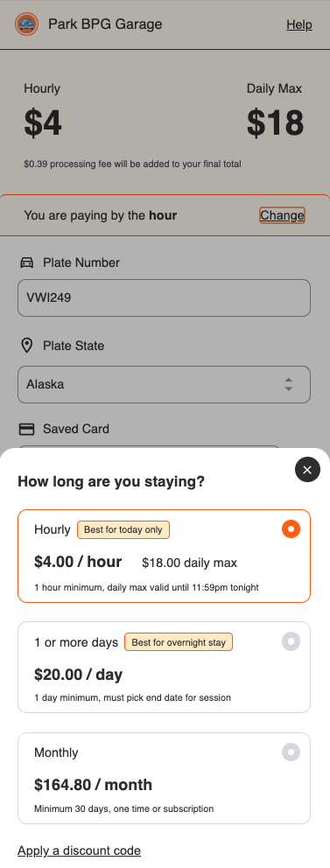
Task: Choose the $20.00 / day option card
Action: (x=164, y=667)
